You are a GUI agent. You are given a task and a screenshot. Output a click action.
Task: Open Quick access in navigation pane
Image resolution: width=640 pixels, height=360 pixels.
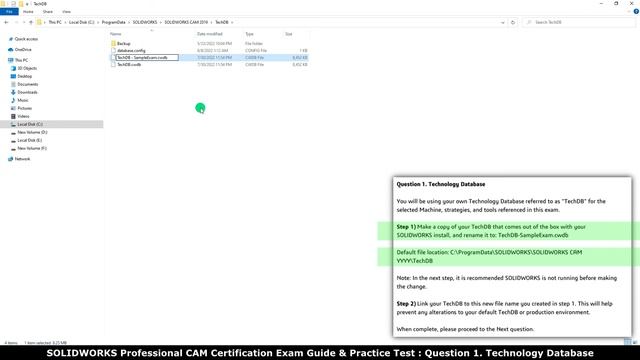pyautogui.click(x=26, y=39)
